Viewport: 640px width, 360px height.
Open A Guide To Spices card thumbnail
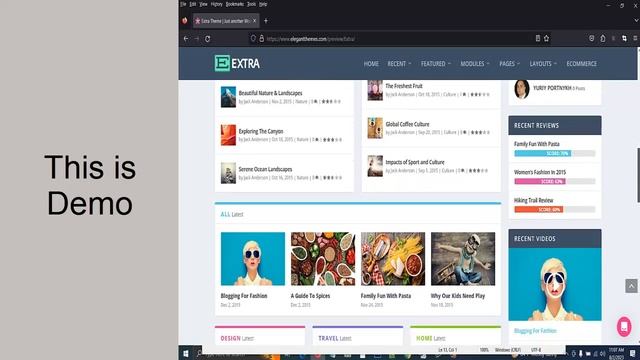click(x=323, y=259)
